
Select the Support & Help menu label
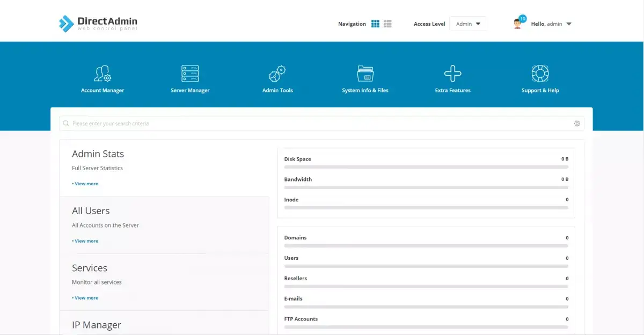(540, 90)
